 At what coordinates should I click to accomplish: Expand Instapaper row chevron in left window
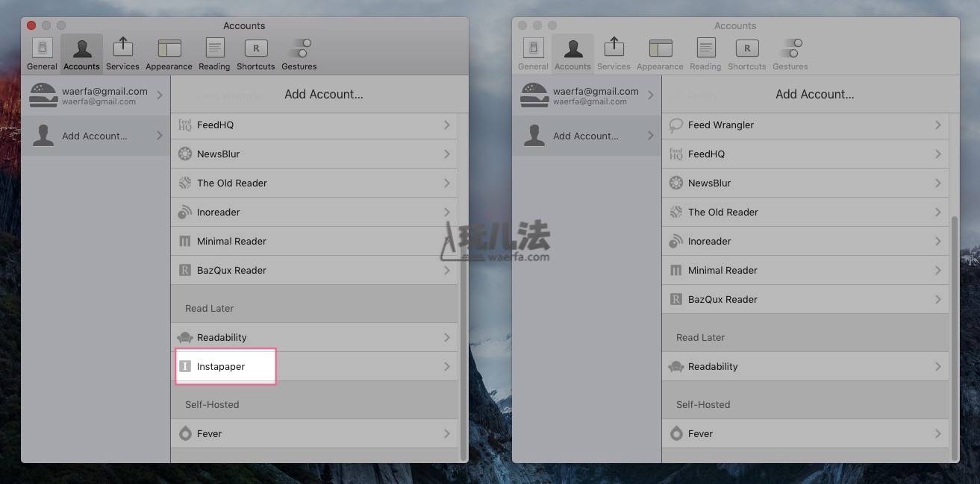coord(446,367)
